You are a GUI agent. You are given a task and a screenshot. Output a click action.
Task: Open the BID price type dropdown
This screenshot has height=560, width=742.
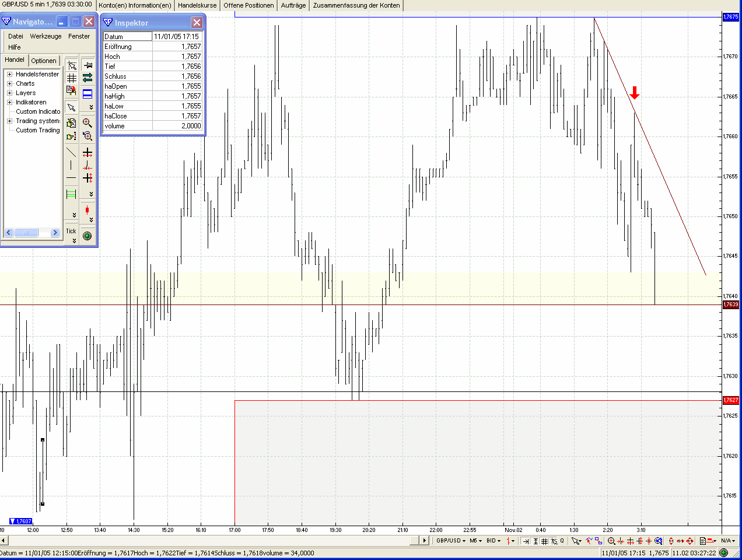point(494,541)
